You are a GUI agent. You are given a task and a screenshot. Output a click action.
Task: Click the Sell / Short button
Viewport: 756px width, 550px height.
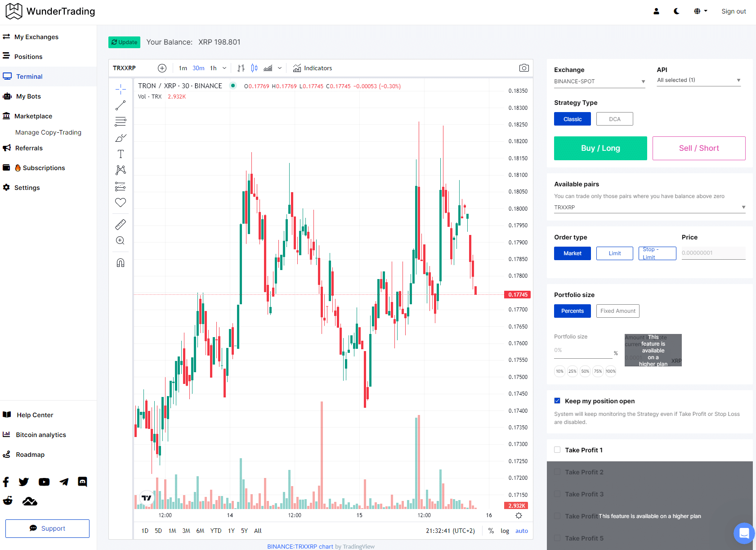[699, 148]
